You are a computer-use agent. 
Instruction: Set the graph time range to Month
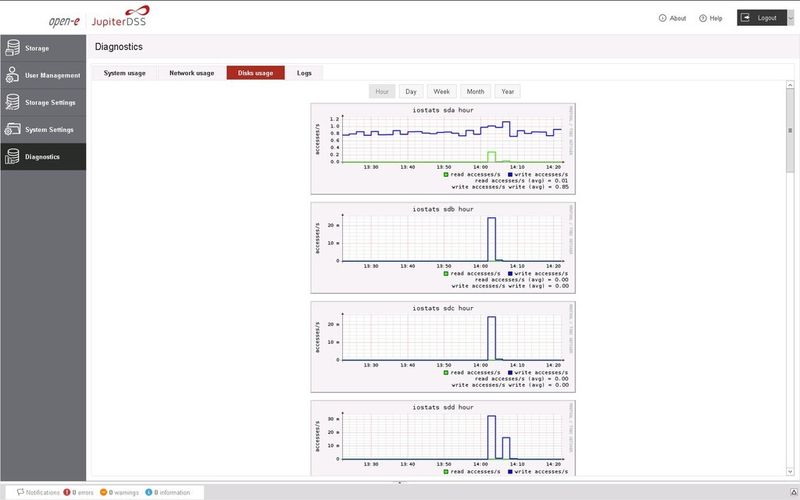tap(474, 92)
